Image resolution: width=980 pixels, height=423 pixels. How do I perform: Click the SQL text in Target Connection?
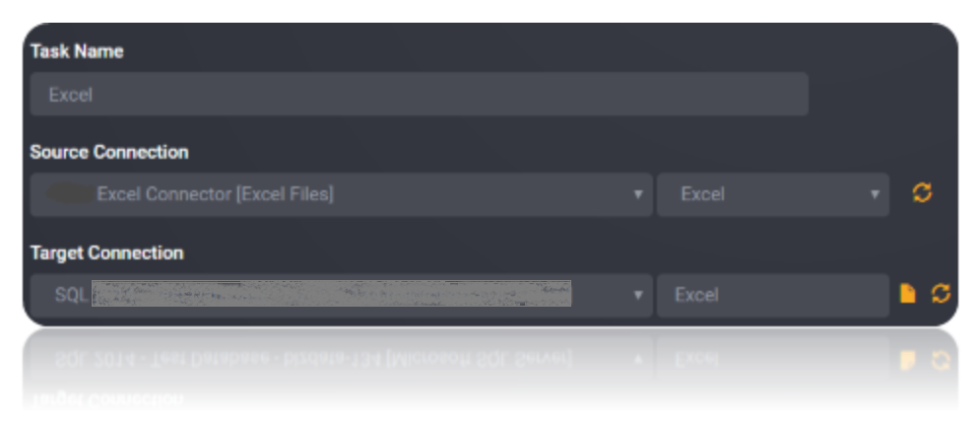(x=71, y=295)
